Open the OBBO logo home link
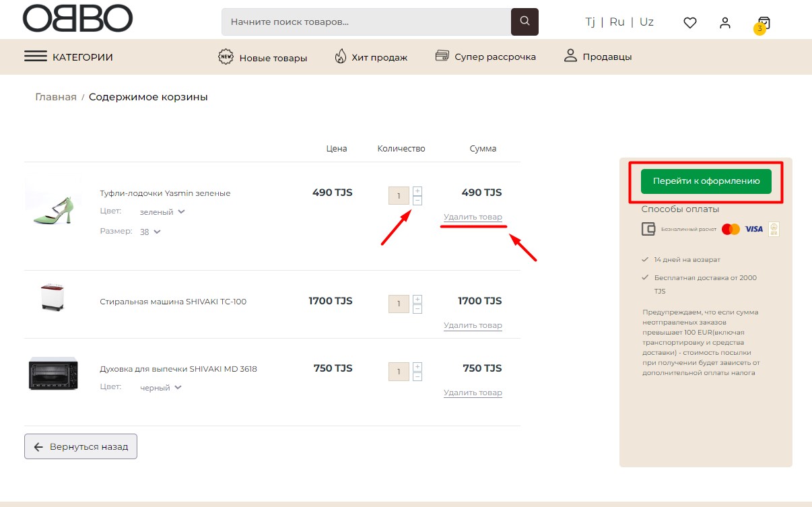This screenshot has width=812, height=507. (x=77, y=18)
